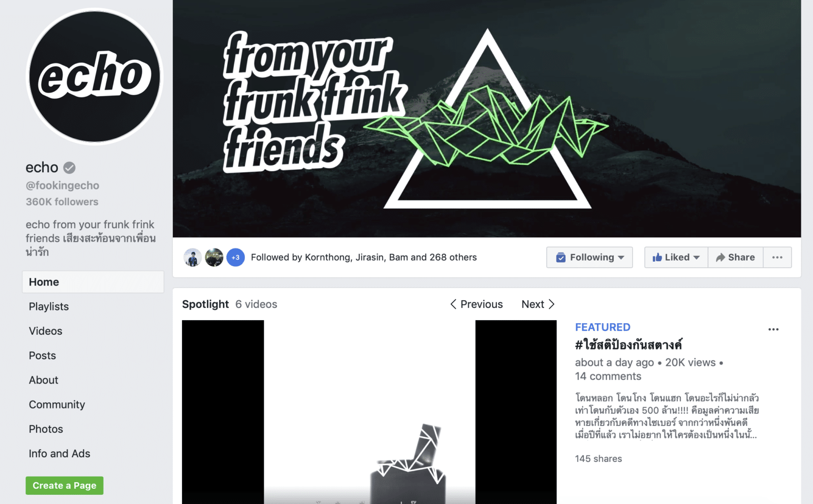Toggle the Following checkbox button
The height and width of the screenshot is (504, 813).
(x=589, y=257)
